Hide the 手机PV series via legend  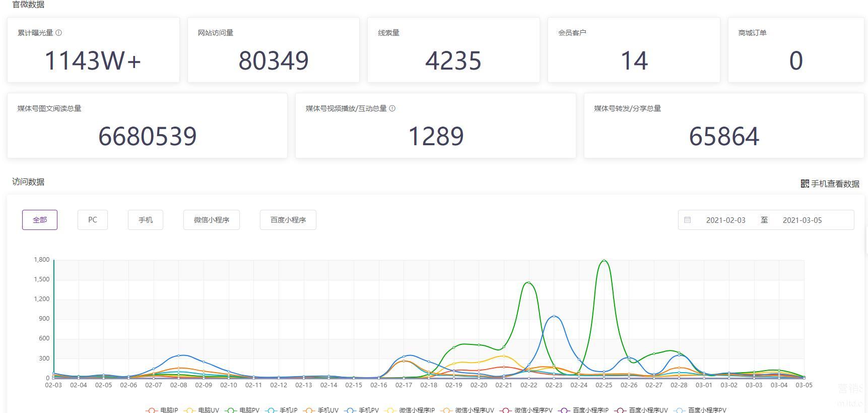[362, 410]
